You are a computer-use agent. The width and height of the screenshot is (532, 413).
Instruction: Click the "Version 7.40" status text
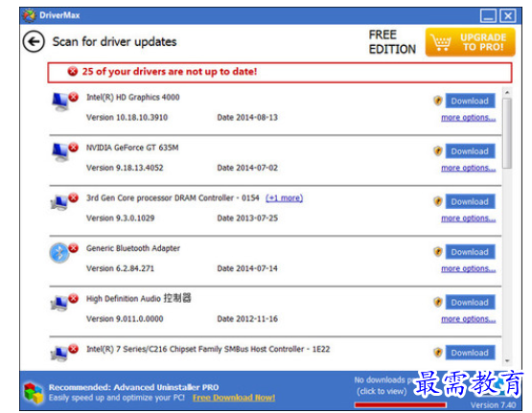493,405
